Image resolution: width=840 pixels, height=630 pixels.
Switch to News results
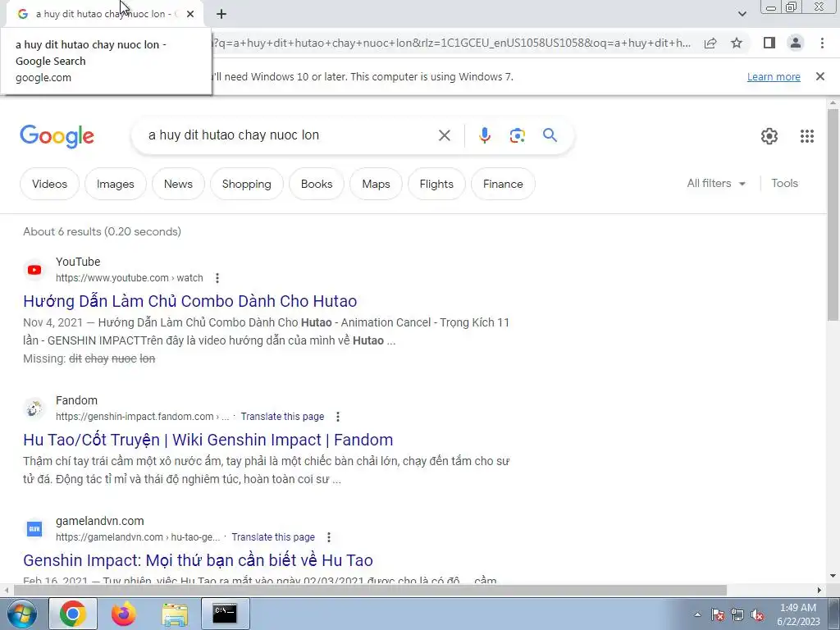178,184
